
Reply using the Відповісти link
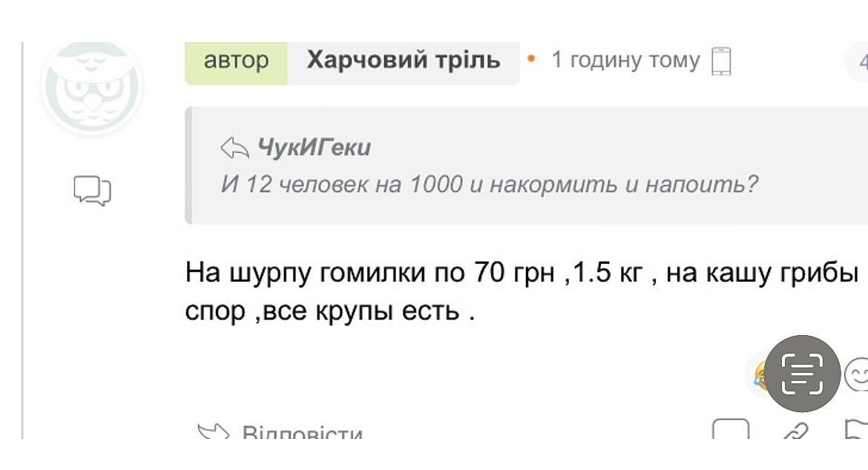[302, 433]
